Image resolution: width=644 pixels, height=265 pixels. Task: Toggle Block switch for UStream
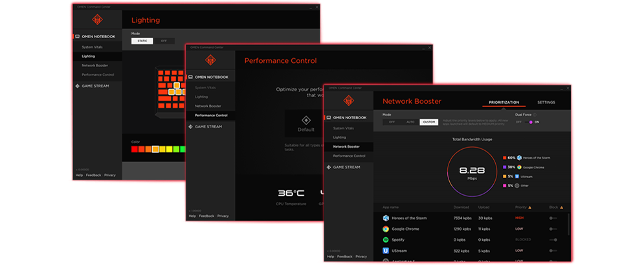(553, 251)
